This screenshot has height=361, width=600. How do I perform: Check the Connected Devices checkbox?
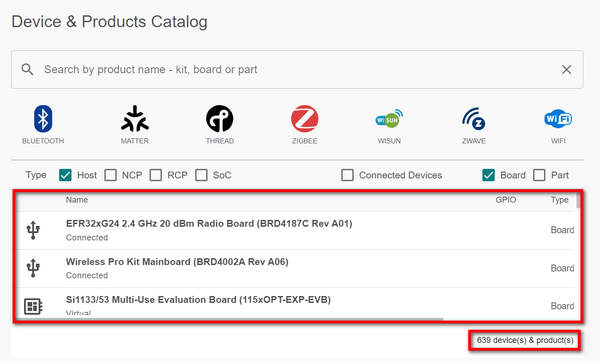point(347,175)
